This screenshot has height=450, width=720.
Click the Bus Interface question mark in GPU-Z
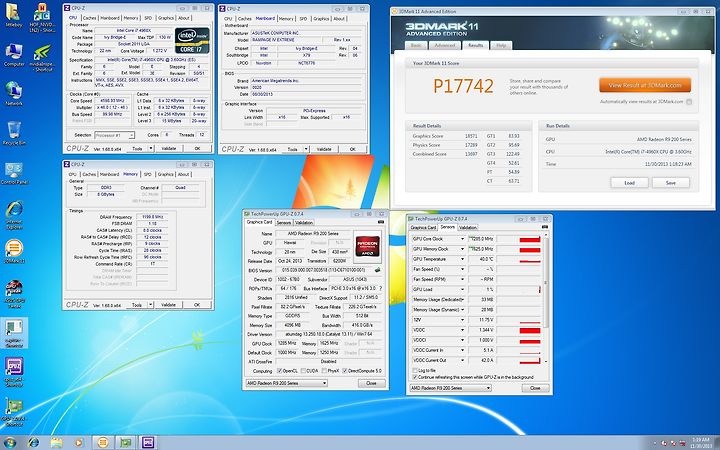click(381, 288)
